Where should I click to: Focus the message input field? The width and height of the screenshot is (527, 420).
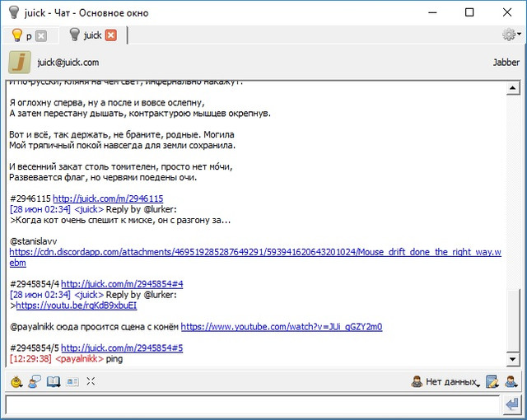tap(252, 404)
